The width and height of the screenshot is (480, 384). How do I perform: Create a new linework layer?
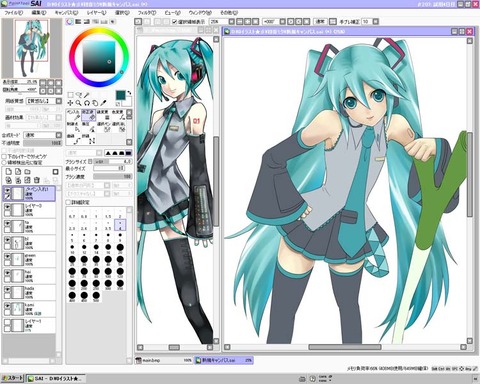pyautogui.click(x=18, y=172)
